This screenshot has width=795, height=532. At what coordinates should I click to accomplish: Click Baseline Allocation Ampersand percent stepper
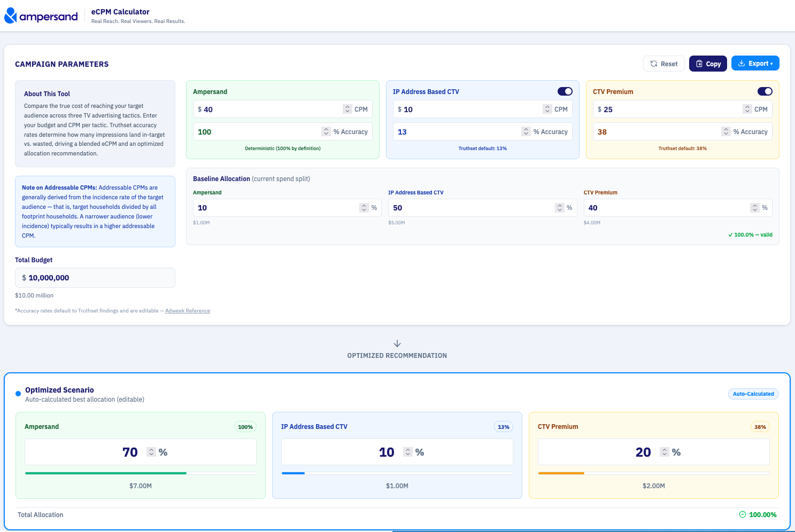click(364, 208)
